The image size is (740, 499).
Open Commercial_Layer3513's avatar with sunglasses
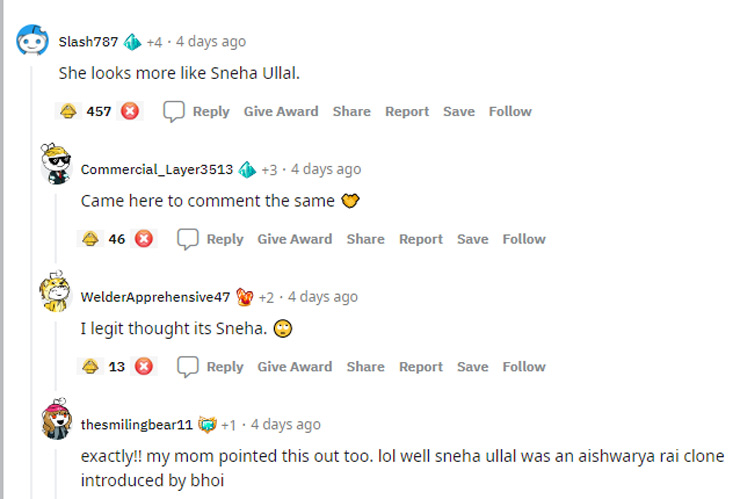[55, 164]
